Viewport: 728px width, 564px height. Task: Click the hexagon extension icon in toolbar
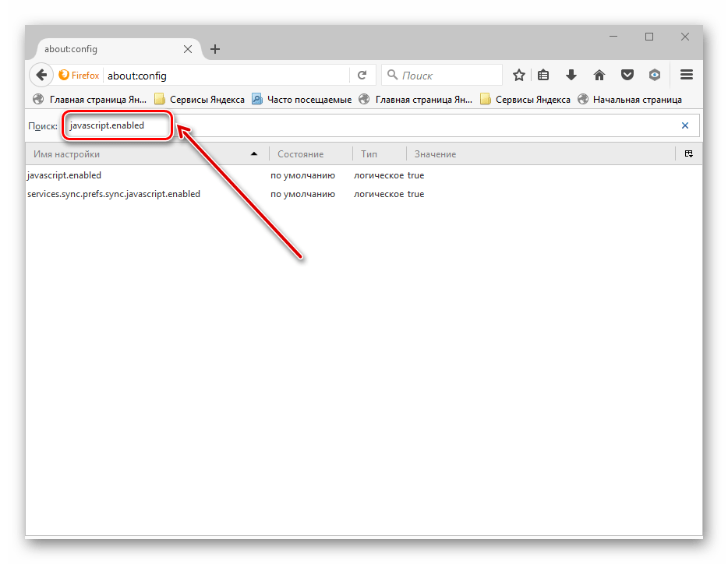point(656,76)
